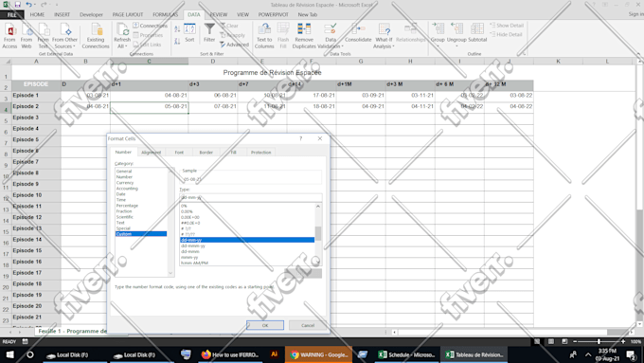Open Windows Start menu

click(9, 354)
